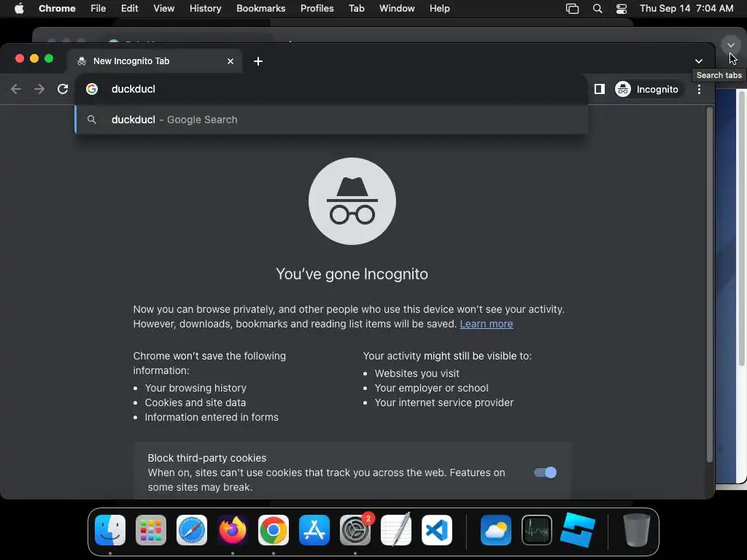Open the File menu
The width and height of the screenshot is (747, 560).
coord(98,9)
